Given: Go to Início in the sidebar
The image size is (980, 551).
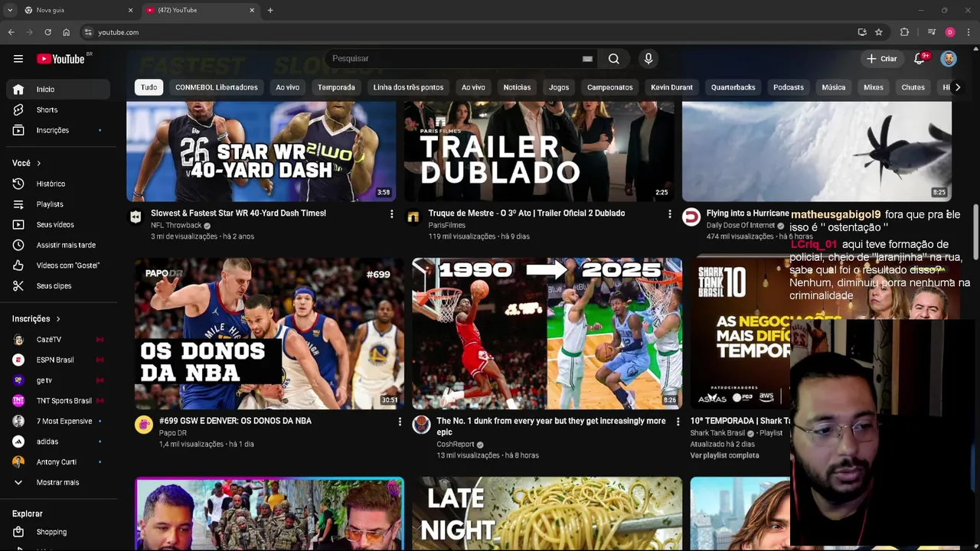Looking at the screenshot, I should tap(58, 90).
